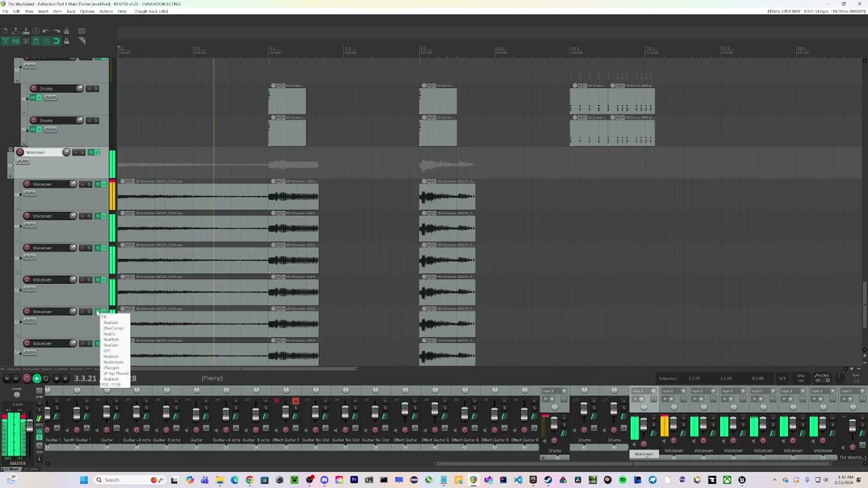Toggle the metronome icon
Image resolution: width=868 pixels, height=488 pixels.
66,31
